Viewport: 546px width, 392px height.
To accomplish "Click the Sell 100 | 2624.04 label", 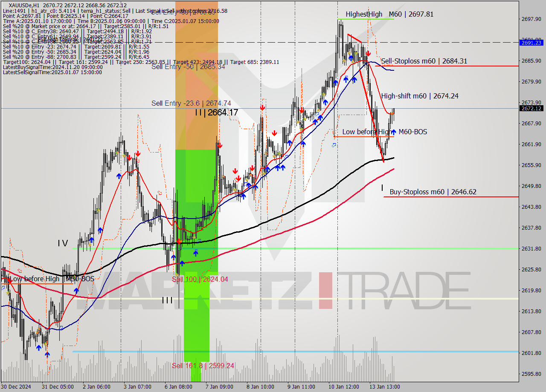I will tap(200, 279).
